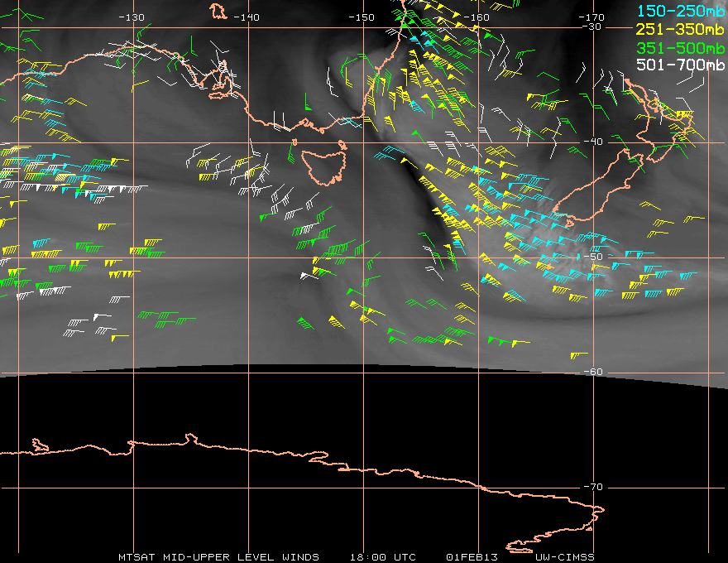The height and width of the screenshot is (563, 728).
Task: Click the -40 latitude label
Action: (593, 142)
